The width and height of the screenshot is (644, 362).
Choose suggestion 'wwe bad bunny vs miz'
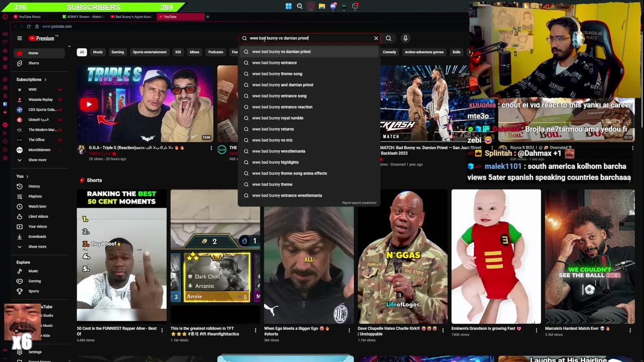[x=308, y=140]
